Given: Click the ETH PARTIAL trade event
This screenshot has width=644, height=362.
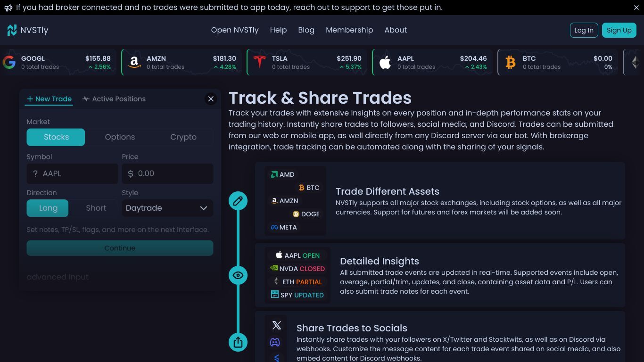Looking at the screenshot, I should [x=297, y=282].
